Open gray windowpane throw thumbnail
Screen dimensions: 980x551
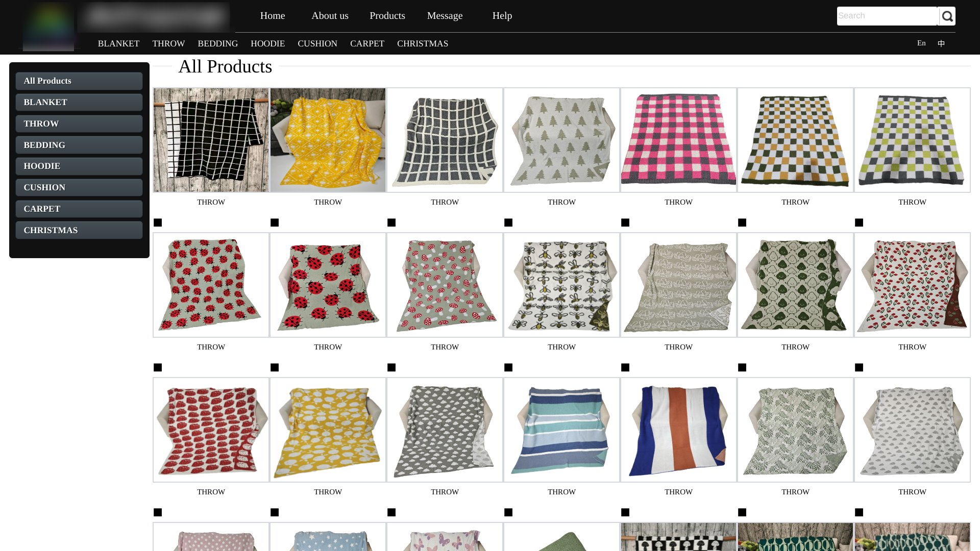445,140
